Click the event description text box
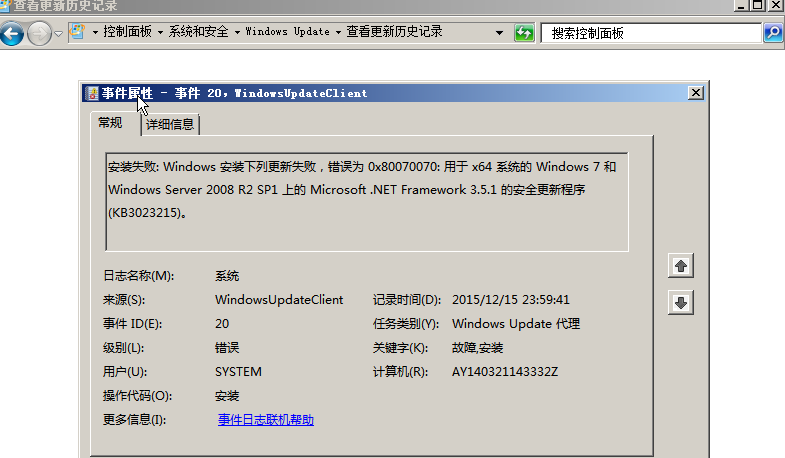The height and width of the screenshot is (458, 785). (367, 202)
